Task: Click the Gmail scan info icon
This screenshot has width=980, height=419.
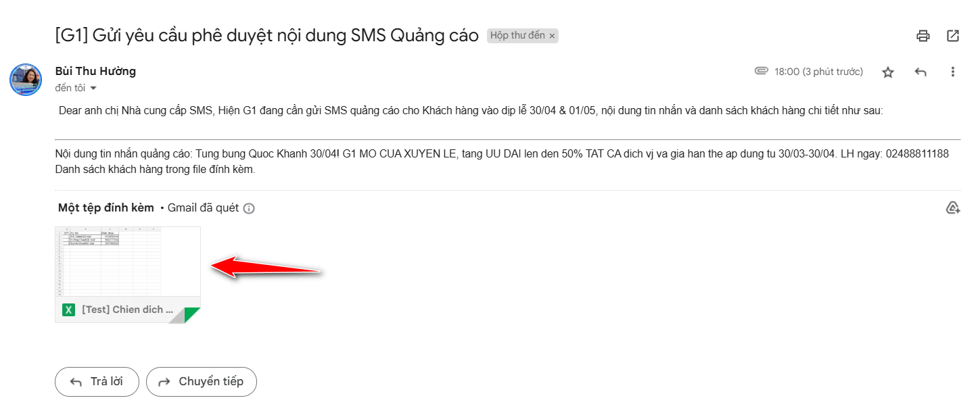Action: (x=249, y=208)
